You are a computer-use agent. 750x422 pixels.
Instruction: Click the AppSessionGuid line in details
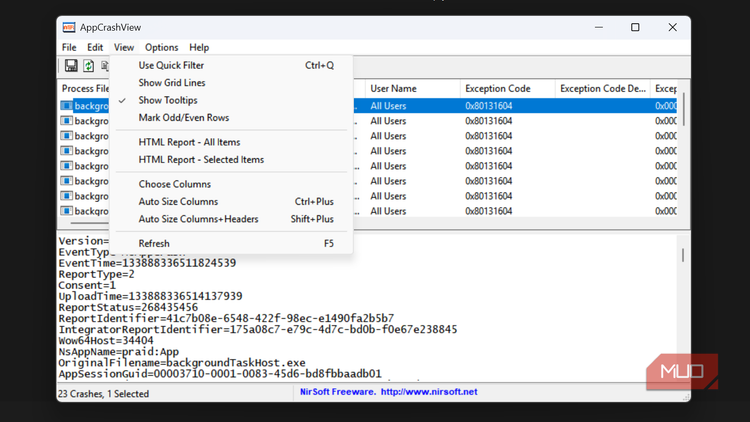click(x=220, y=374)
